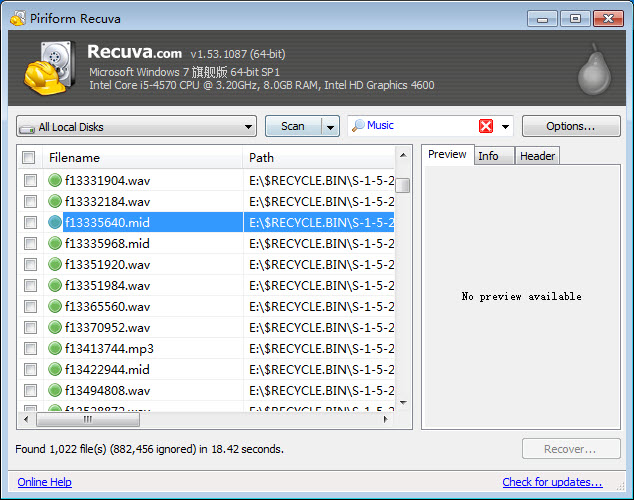Check the box for f13351984.wav

click(30, 285)
